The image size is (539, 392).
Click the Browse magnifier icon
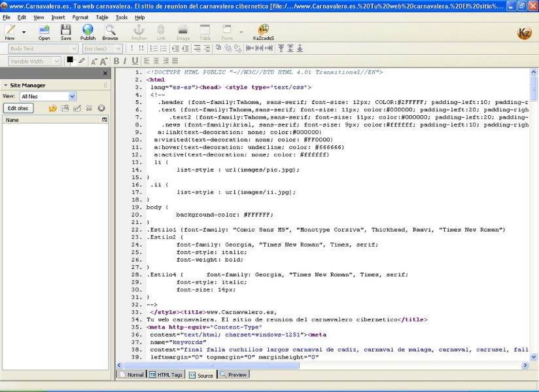click(110, 31)
